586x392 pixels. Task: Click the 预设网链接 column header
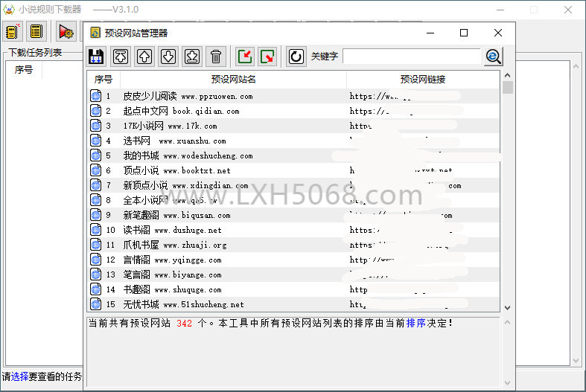click(423, 79)
